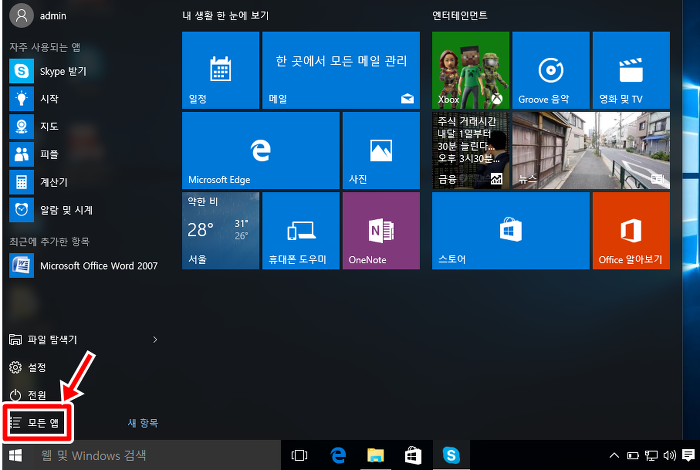The height and width of the screenshot is (470, 700).
Task: Open the Office 알아보기 tile
Action: point(631,231)
